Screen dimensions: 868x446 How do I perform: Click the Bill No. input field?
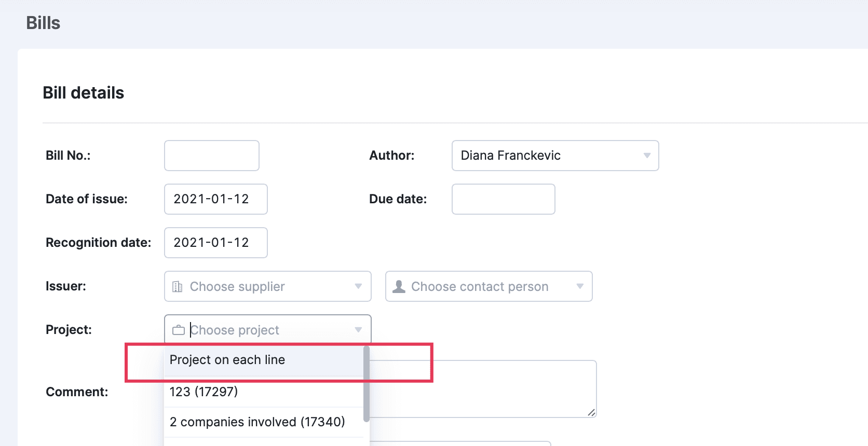coord(212,156)
